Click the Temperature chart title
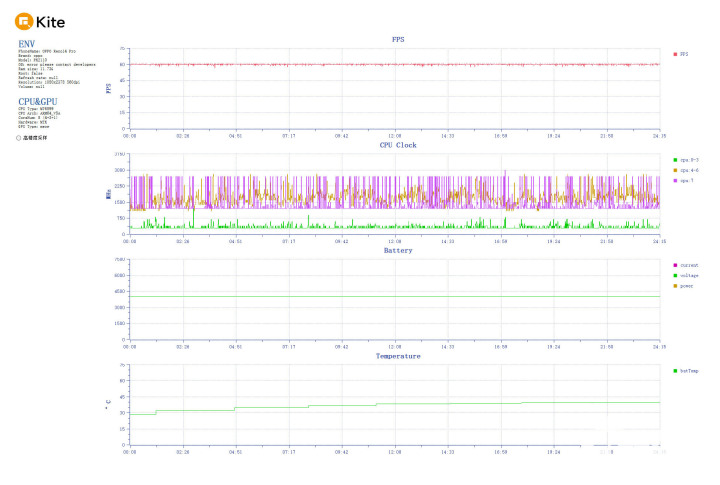 (x=398, y=356)
